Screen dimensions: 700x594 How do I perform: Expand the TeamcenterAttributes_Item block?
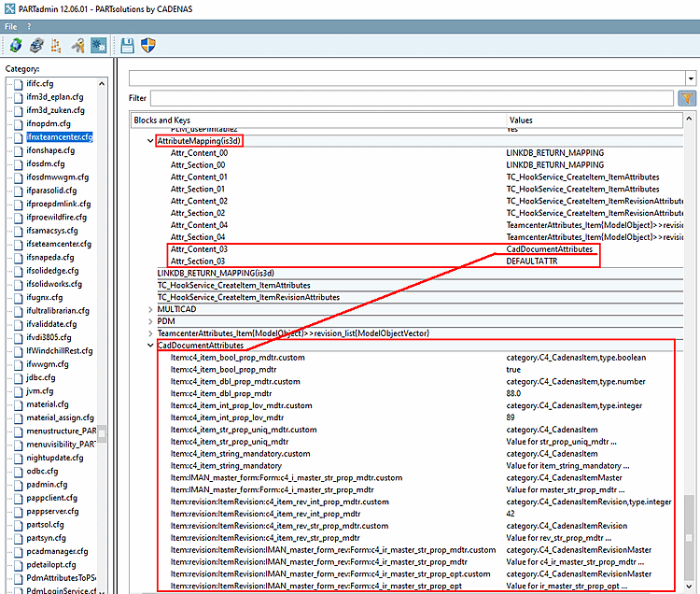(150, 333)
